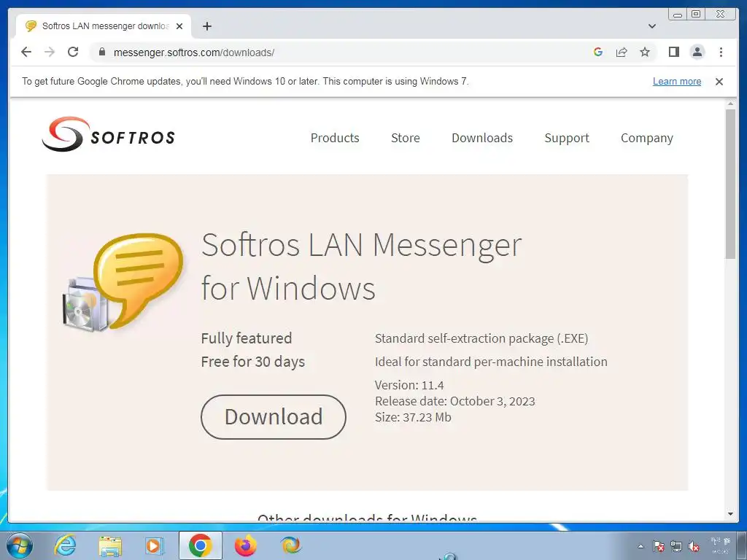Open the Company menu item
Screen dimensions: 747x560
pyautogui.click(x=647, y=138)
